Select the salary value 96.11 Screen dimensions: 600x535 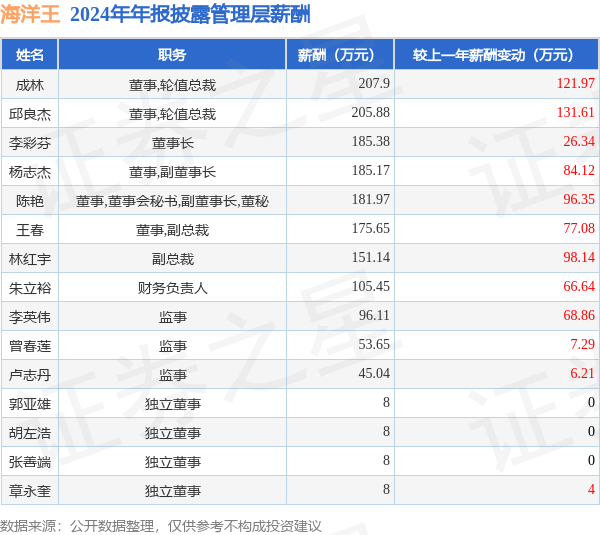[x=374, y=315]
